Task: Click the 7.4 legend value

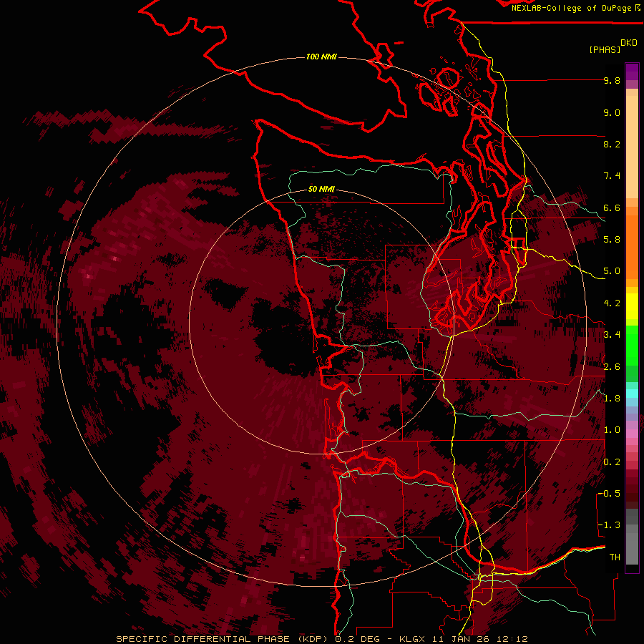Action: pos(612,176)
